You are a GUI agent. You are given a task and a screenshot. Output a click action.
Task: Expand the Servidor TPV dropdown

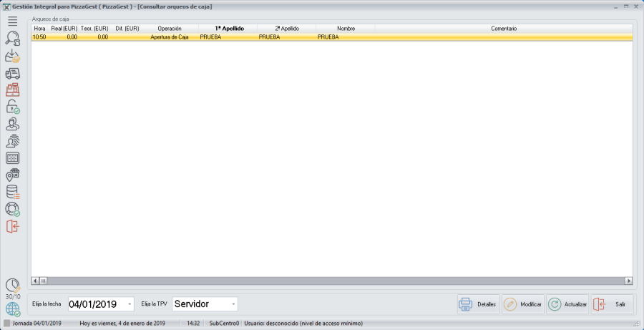click(233, 304)
